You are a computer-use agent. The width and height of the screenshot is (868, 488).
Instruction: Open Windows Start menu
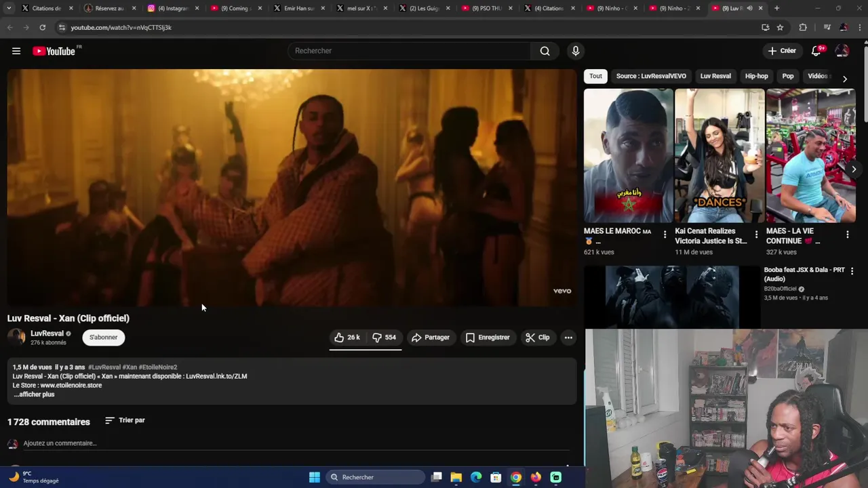click(314, 477)
